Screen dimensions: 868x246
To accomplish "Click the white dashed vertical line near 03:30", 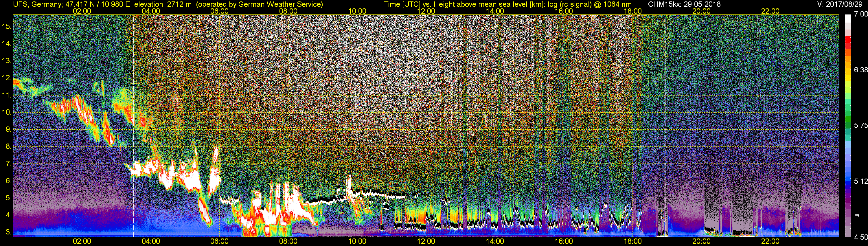I will (134, 126).
